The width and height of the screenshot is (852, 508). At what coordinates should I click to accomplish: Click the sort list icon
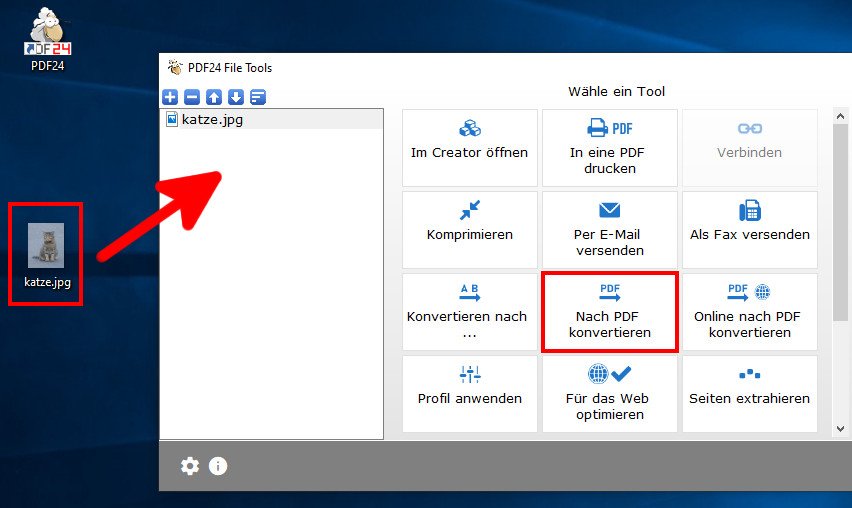pyautogui.click(x=258, y=97)
